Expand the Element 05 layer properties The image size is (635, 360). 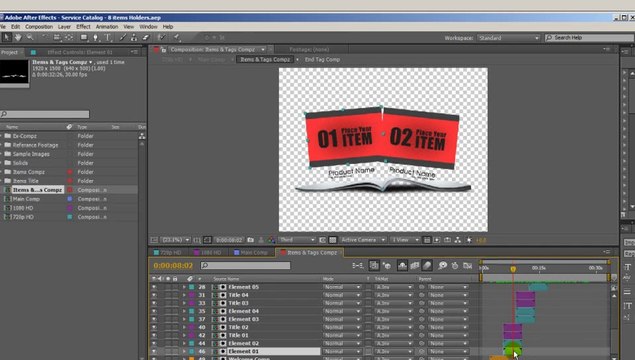pyautogui.click(x=184, y=287)
